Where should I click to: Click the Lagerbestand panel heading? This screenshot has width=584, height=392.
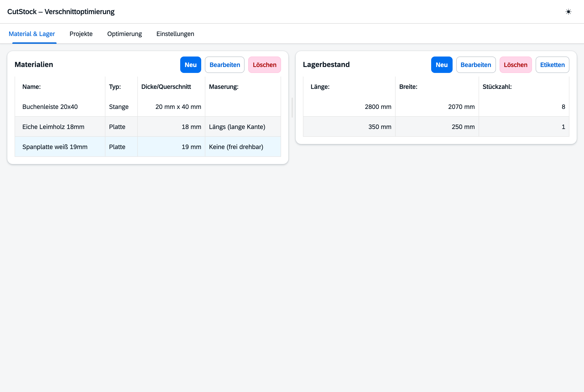326,64
